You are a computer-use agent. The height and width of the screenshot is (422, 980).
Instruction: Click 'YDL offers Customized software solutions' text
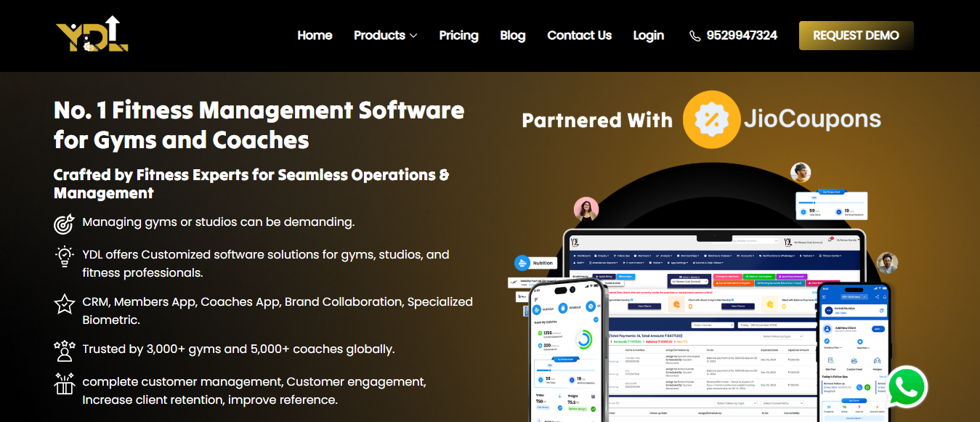click(266, 264)
